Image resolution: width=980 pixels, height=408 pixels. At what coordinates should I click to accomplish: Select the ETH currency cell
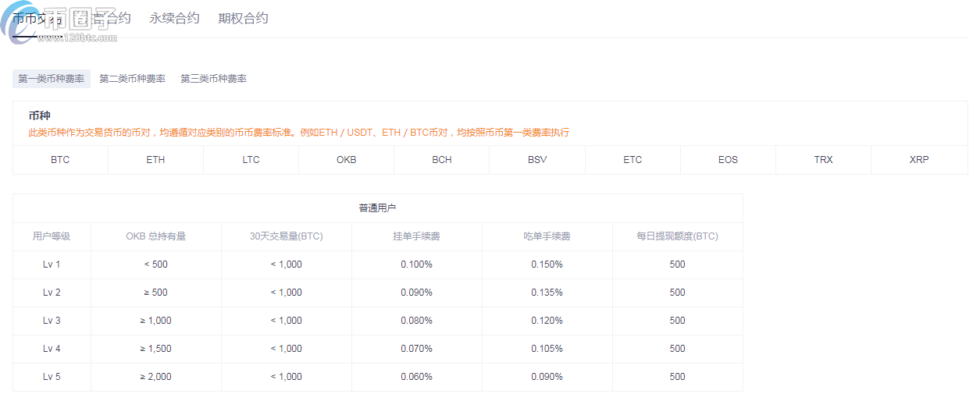click(155, 160)
